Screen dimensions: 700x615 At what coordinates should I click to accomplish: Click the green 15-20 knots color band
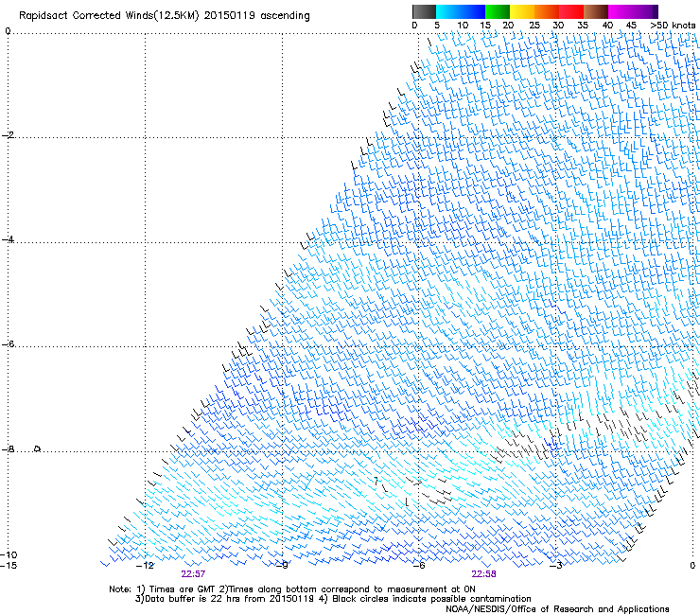click(498, 11)
